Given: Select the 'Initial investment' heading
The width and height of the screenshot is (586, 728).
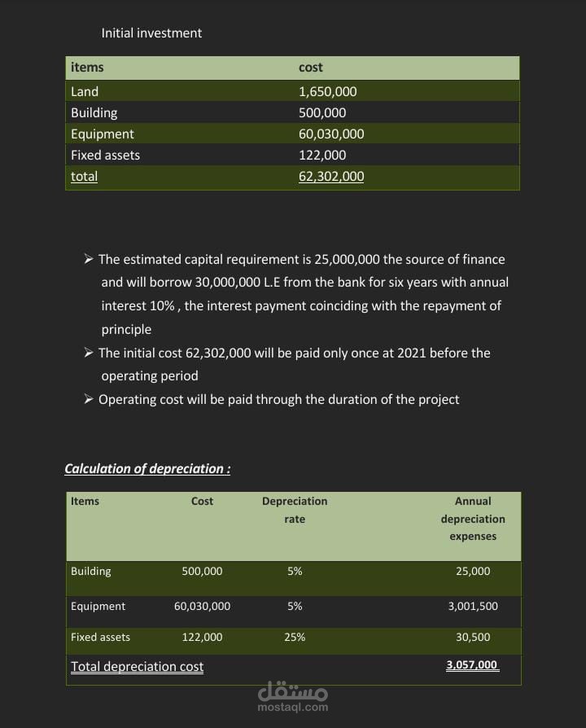Looking at the screenshot, I should 151,33.
